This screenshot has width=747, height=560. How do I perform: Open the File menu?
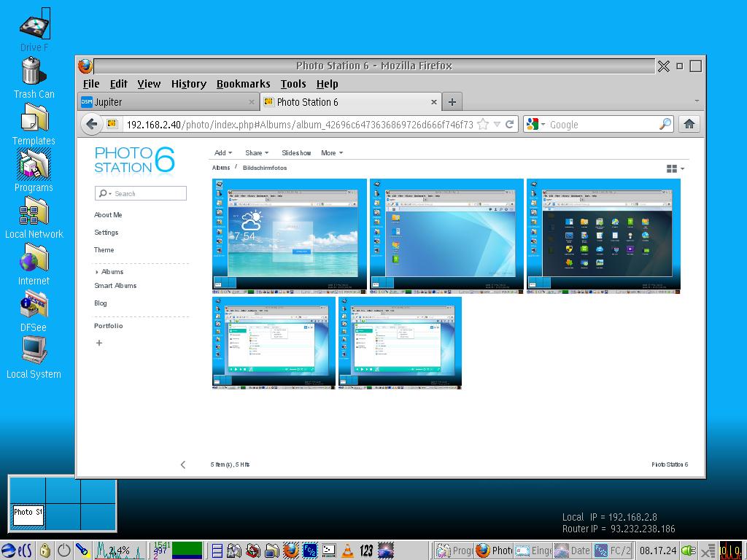coord(91,84)
